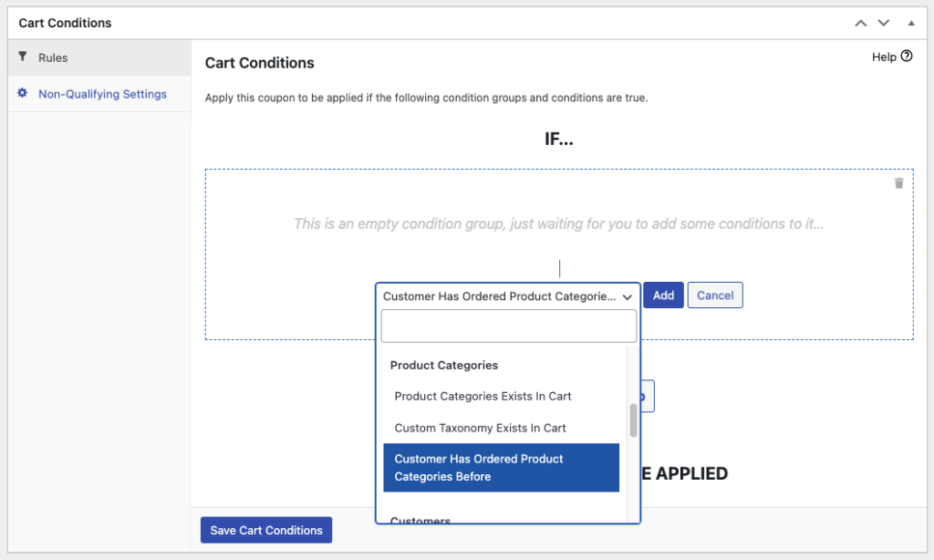Open the Non-Qualifying Settings tab
The image size is (934, 560).
tap(102, 94)
